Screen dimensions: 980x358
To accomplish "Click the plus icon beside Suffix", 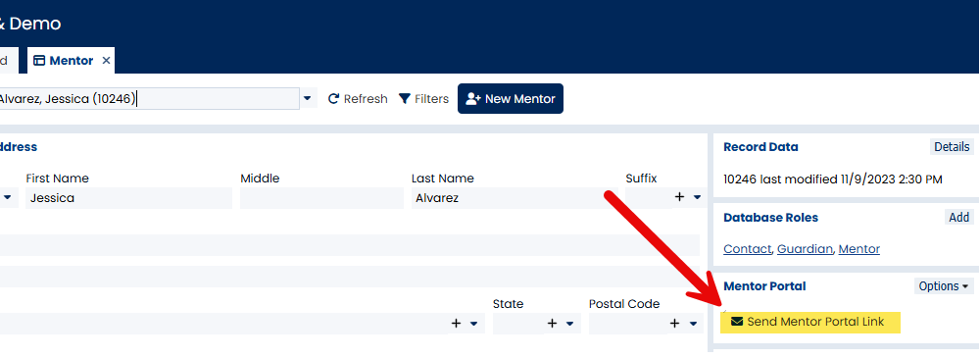I will [x=679, y=197].
